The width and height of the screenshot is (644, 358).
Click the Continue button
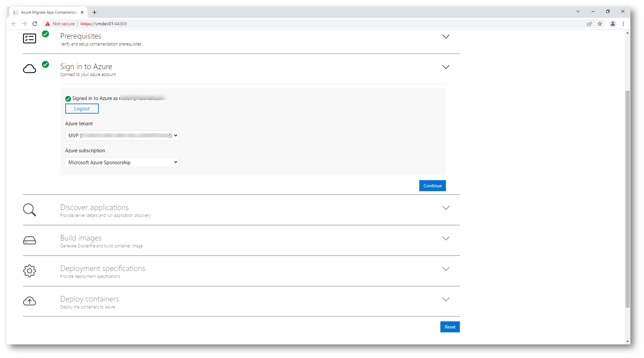click(432, 186)
